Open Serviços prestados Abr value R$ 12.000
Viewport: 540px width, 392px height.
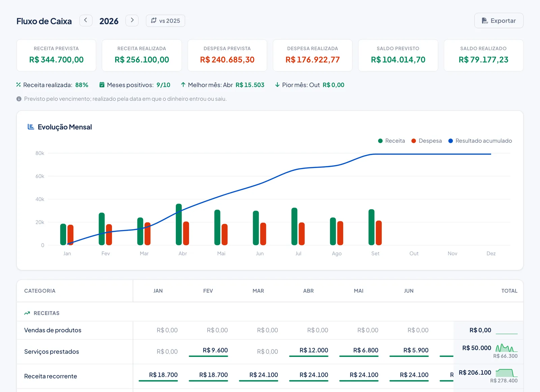314,350
